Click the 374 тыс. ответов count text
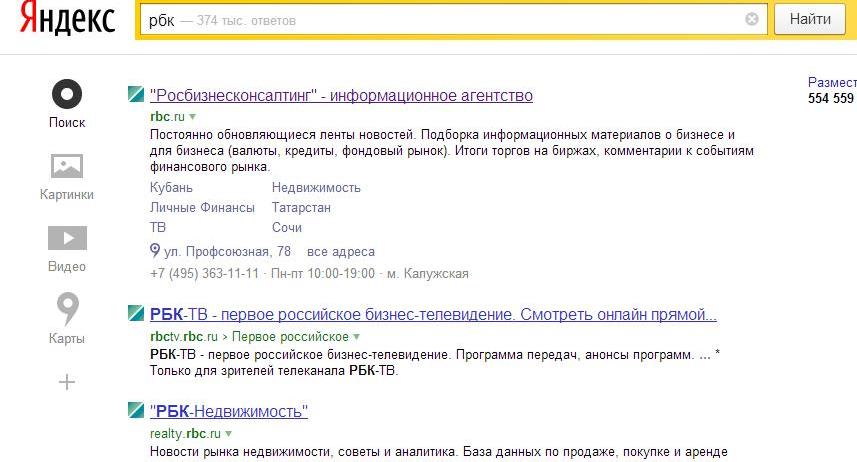 tap(246, 21)
